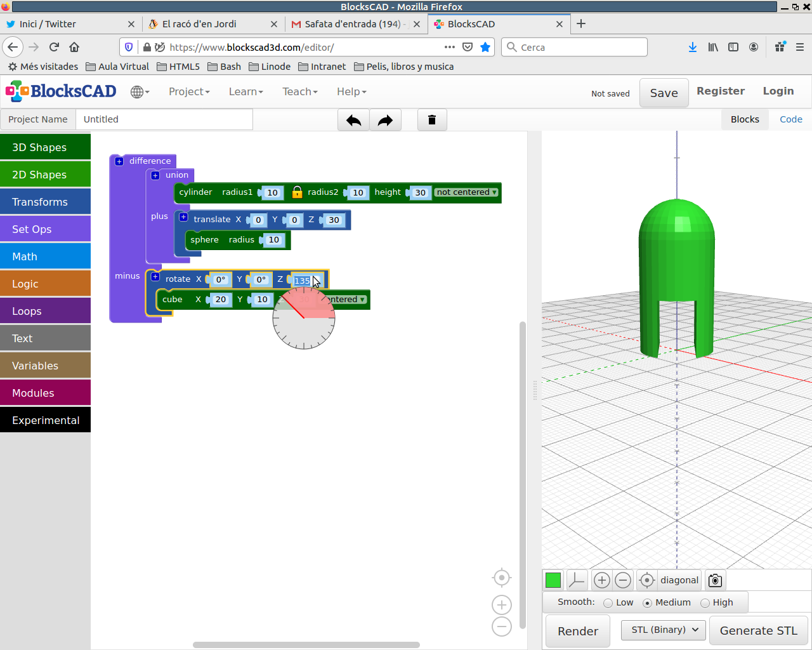Click the Save button
Screen dimensions: 812x650
(x=664, y=93)
